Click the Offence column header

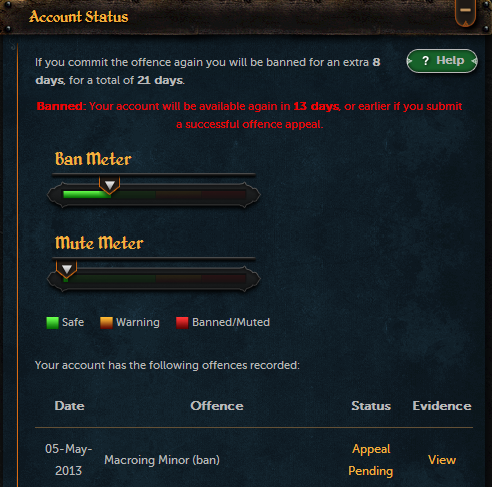(217, 406)
